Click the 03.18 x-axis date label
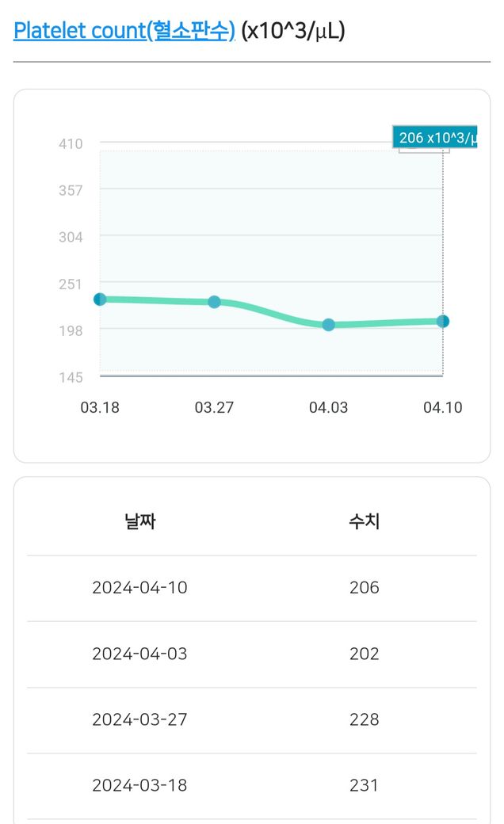Screen dimensions: 504x824 100,408
